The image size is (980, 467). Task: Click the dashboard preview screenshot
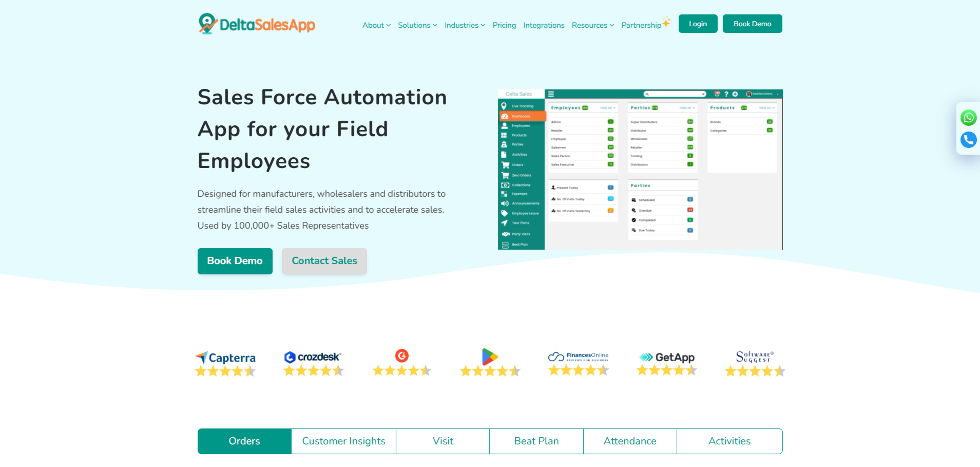click(x=640, y=170)
